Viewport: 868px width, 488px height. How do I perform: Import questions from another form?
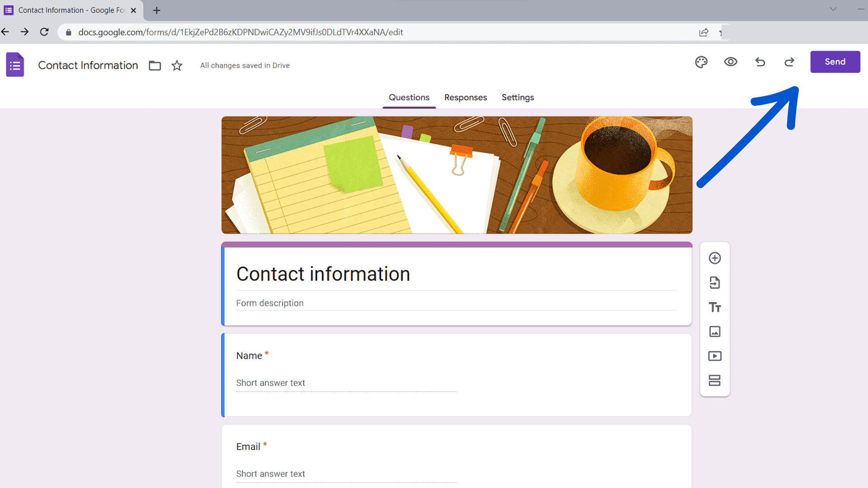(715, 282)
